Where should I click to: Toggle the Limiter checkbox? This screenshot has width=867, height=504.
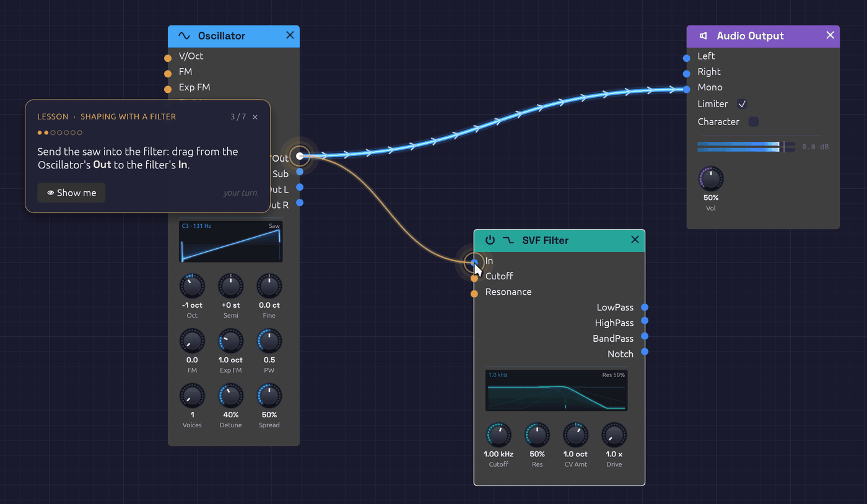click(741, 104)
